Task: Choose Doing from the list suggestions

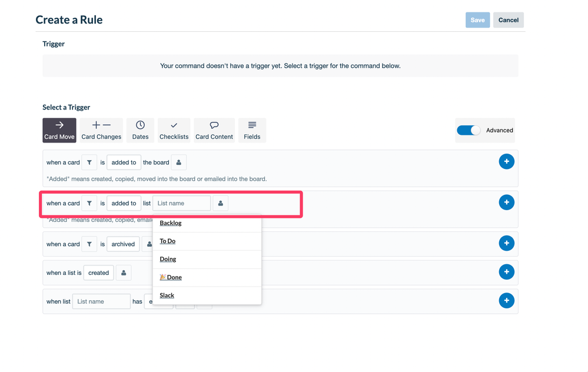Action: (x=207, y=259)
